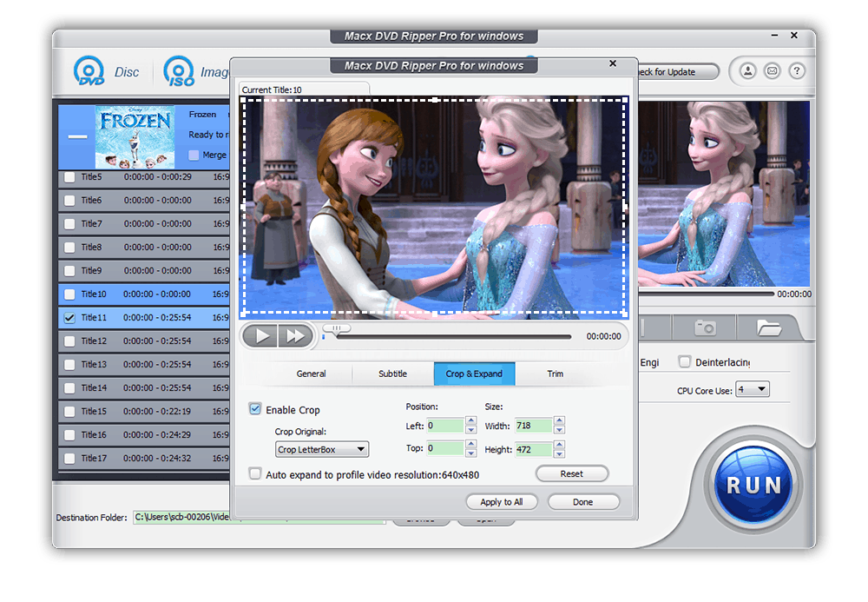Click the Top position input field
This screenshot has width=868, height=602.
pos(445,448)
